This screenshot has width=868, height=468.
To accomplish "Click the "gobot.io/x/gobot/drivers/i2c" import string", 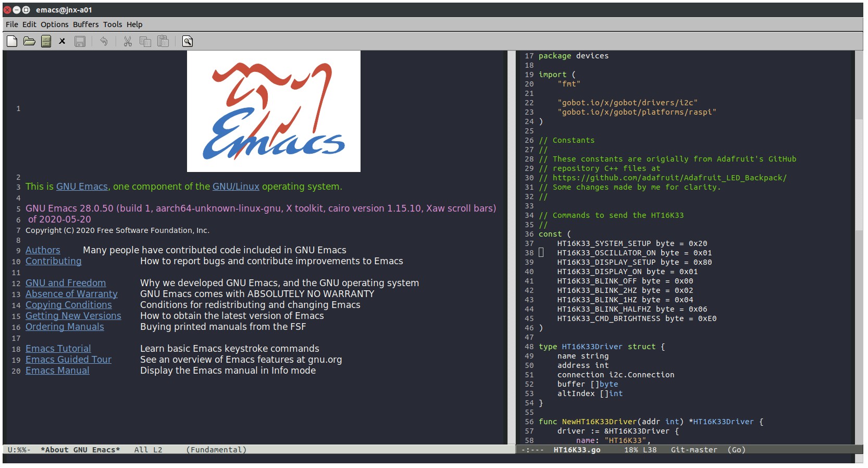I will tap(627, 103).
